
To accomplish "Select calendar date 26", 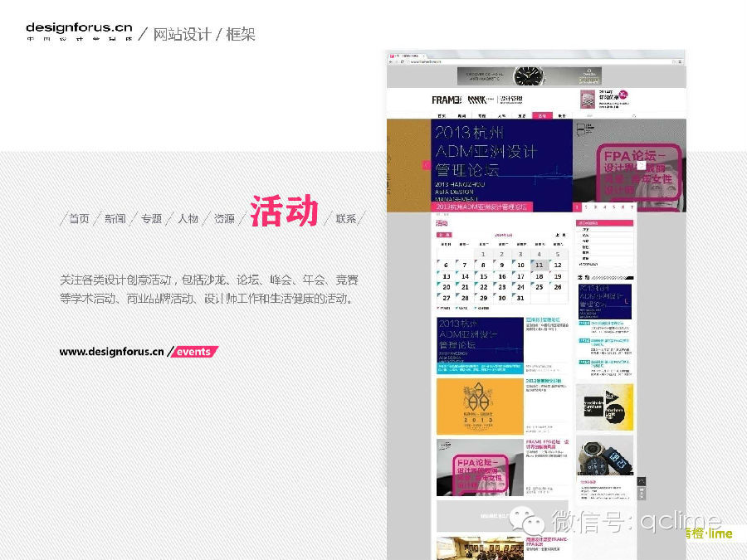I will [558, 287].
